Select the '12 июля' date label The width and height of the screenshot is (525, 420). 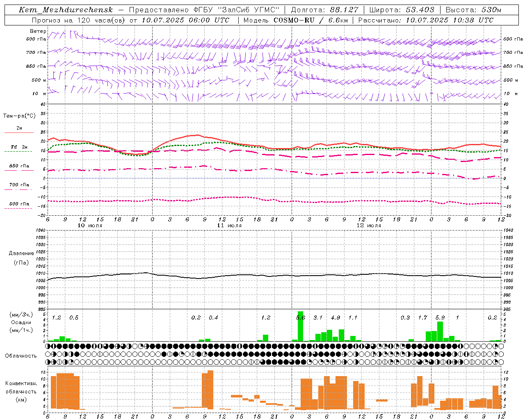369,225
